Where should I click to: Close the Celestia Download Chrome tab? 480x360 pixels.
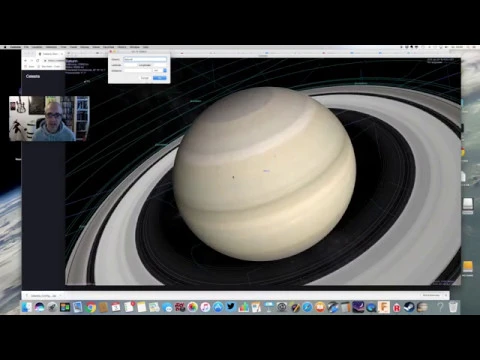62,54
